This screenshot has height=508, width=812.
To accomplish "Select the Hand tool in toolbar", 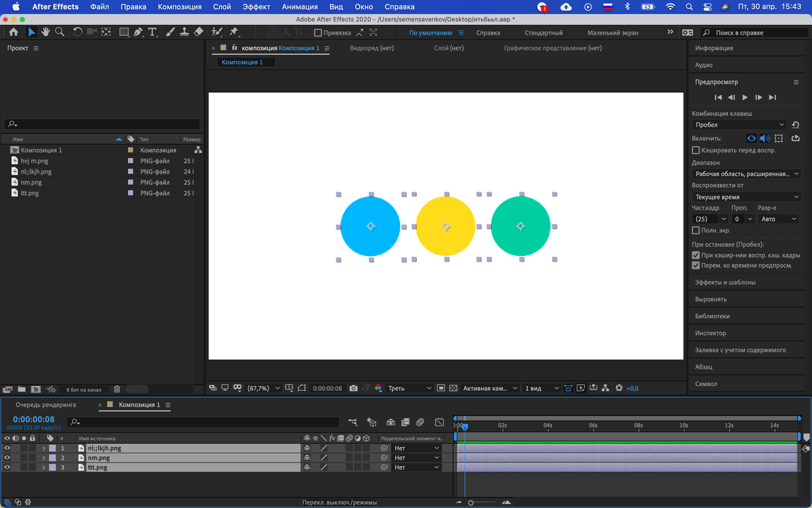I will click(45, 32).
